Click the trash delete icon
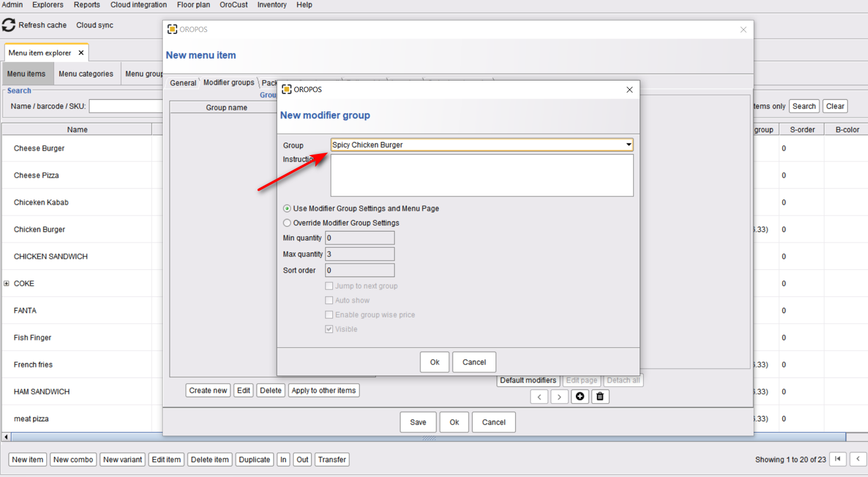 (600, 397)
